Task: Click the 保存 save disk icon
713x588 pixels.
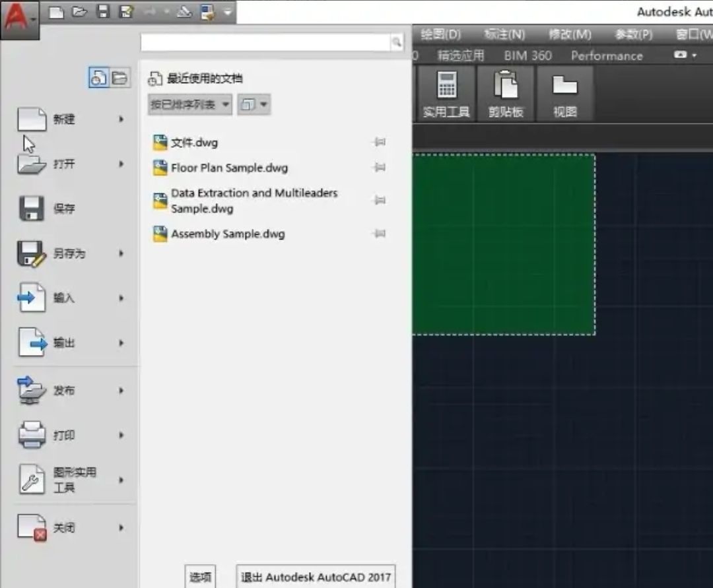Action: click(x=32, y=209)
